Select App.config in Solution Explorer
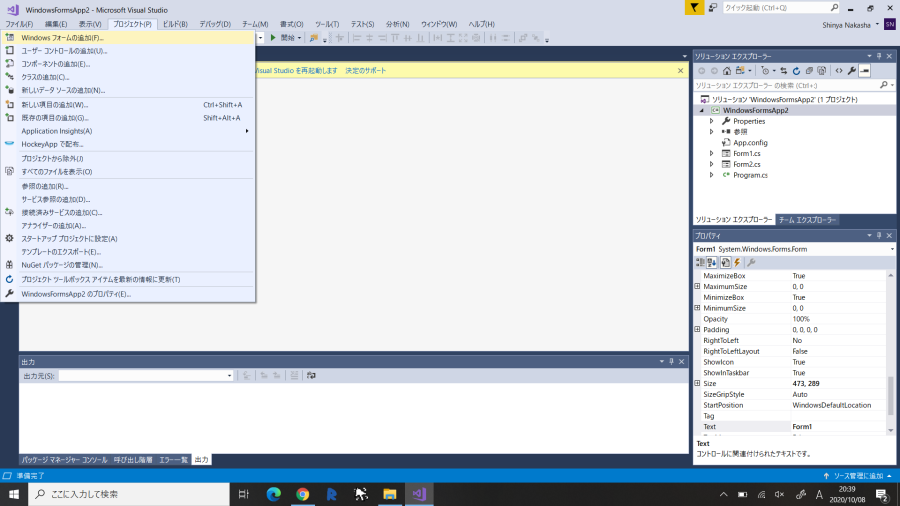900x506 pixels. (x=750, y=143)
